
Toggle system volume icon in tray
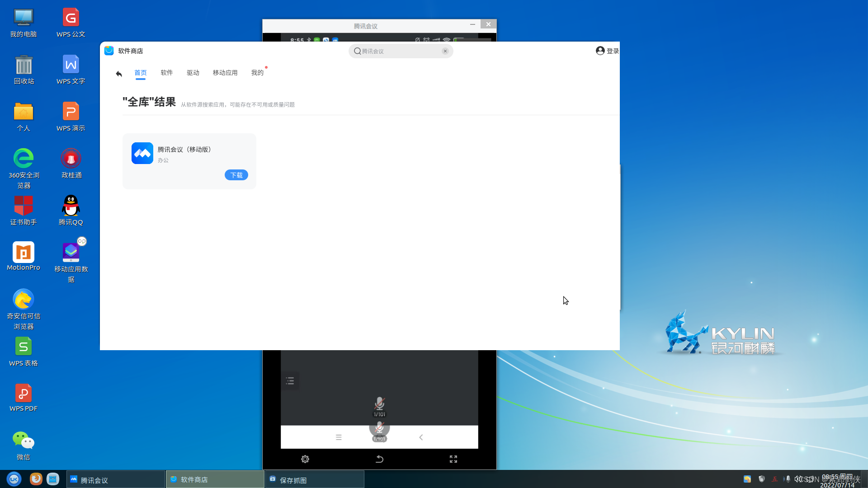tap(798, 479)
